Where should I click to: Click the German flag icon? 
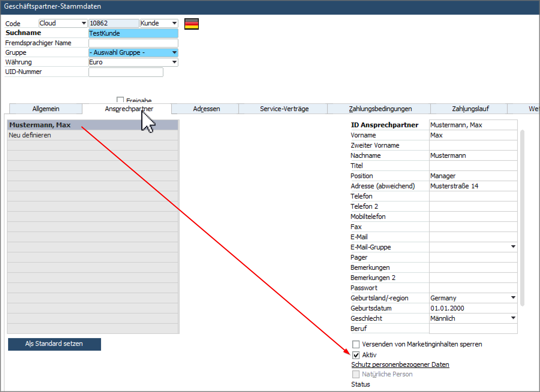191,24
